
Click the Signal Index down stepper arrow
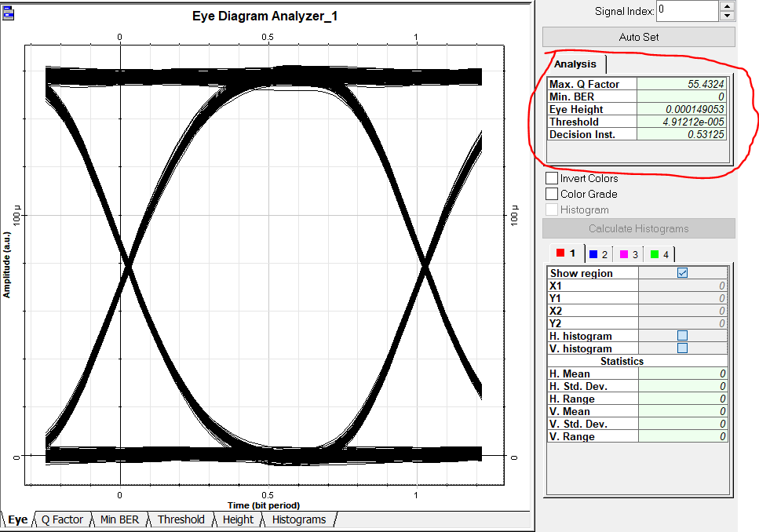[728, 15]
